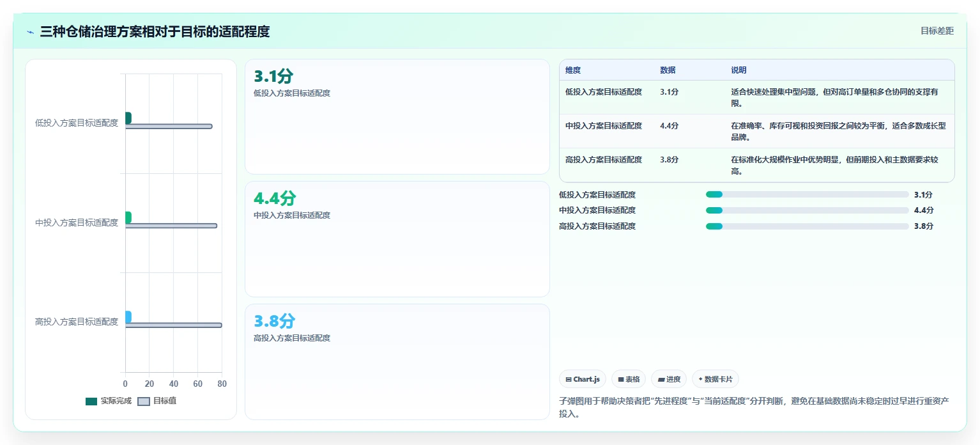Open the 3.8分 data card
The image size is (980, 445).
pos(397,362)
